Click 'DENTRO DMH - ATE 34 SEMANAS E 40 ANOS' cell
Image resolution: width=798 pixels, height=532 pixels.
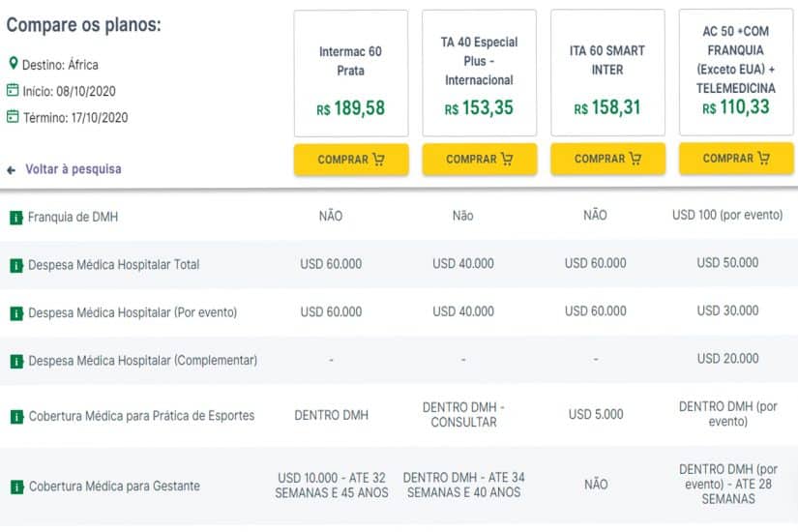tap(463, 486)
